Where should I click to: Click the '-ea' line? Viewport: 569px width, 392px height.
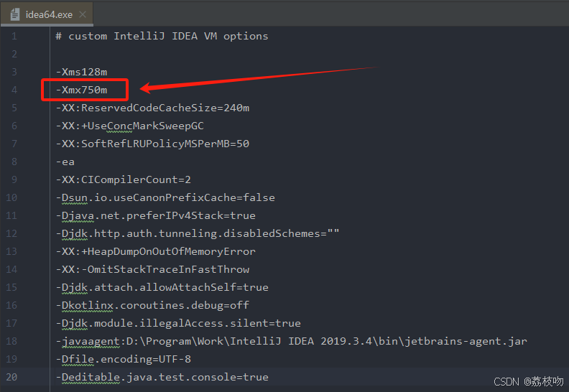[x=65, y=162]
